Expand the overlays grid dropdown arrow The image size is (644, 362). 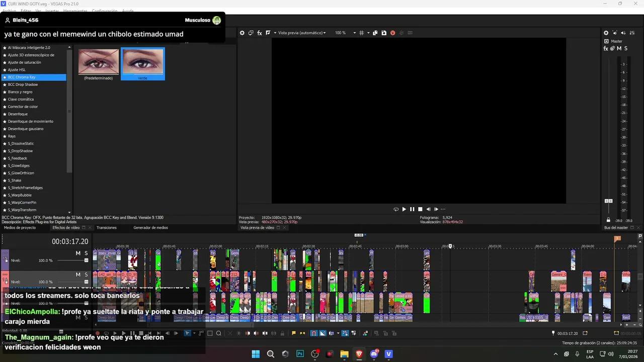(368, 33)
